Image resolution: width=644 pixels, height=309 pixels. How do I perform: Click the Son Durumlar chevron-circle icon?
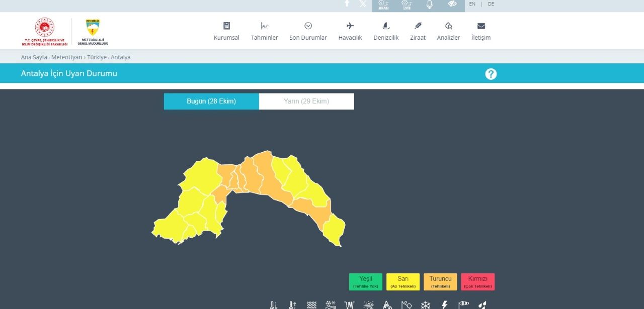(x=308, y=26)
